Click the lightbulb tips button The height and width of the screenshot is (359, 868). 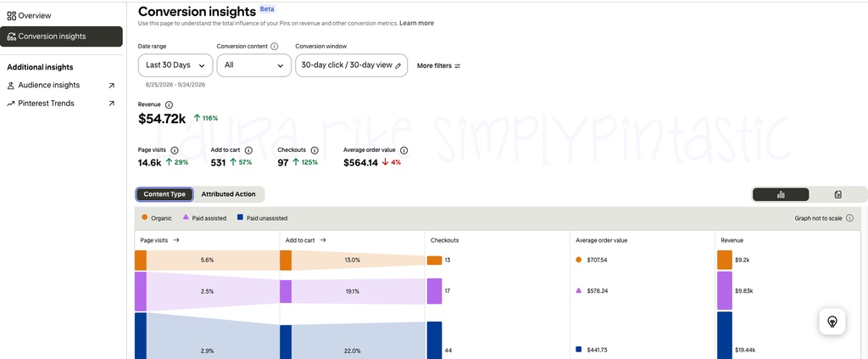tap(832, 322)
